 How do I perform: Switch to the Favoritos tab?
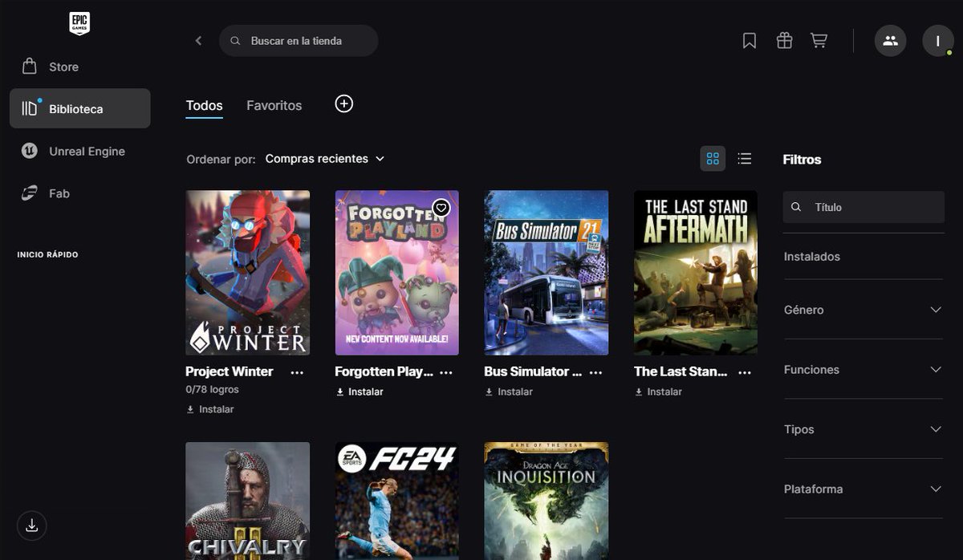pos(274,106)
